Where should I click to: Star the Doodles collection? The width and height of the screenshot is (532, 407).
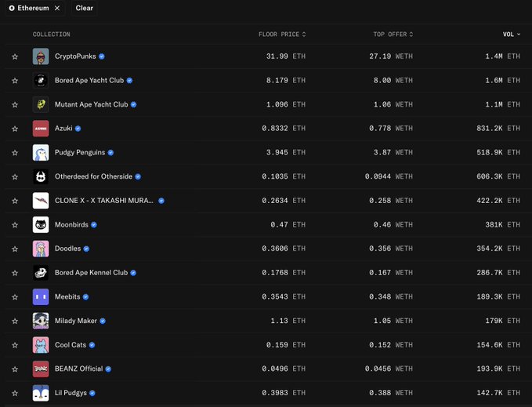(x=15, y=249)
